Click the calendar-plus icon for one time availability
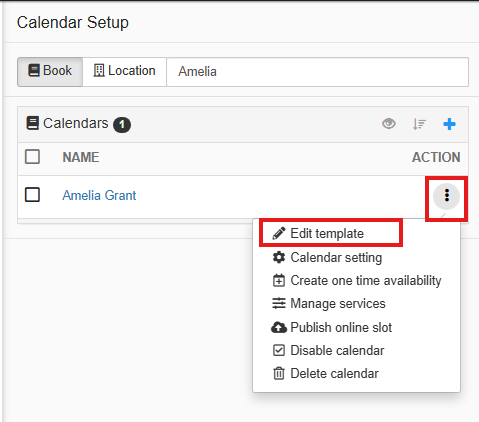Screen dimensions: 479x422 click(279, 280)
